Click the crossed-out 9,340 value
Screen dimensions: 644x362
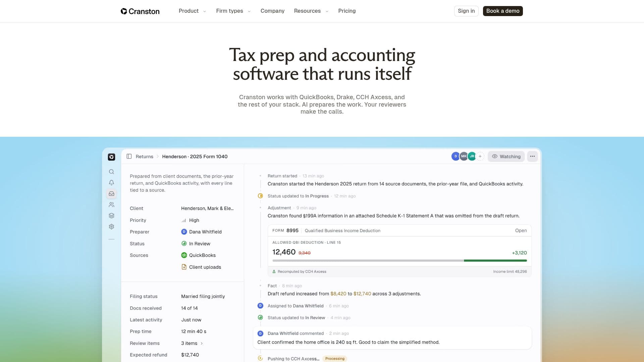click(x=305, y=253)
